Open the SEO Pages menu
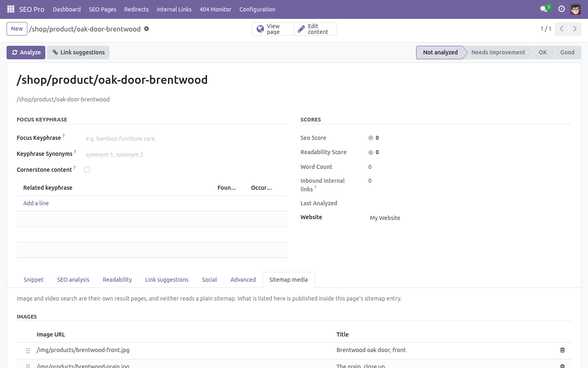Image resolution: width=588 pixels, height=368 pixels. (102, 9)
